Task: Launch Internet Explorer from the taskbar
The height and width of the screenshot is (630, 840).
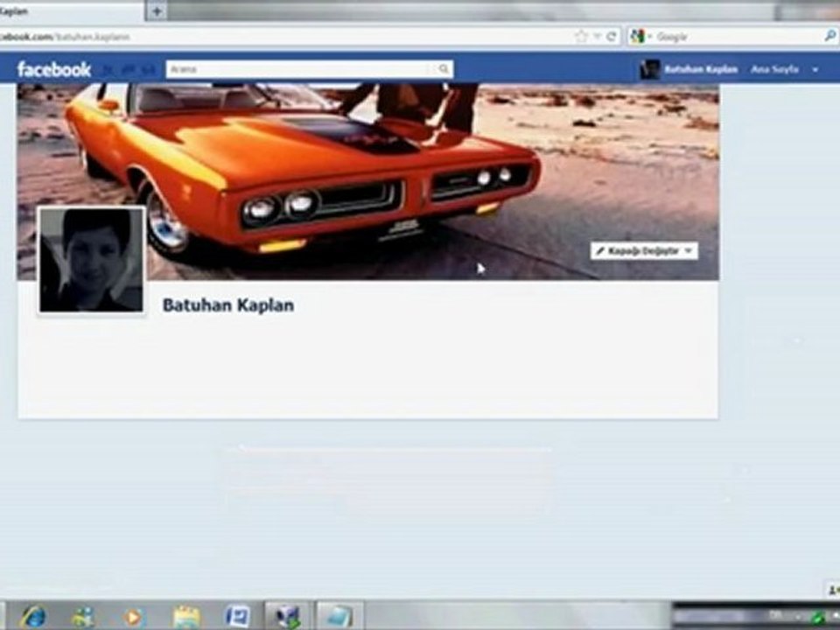Action: coord(34,617)
